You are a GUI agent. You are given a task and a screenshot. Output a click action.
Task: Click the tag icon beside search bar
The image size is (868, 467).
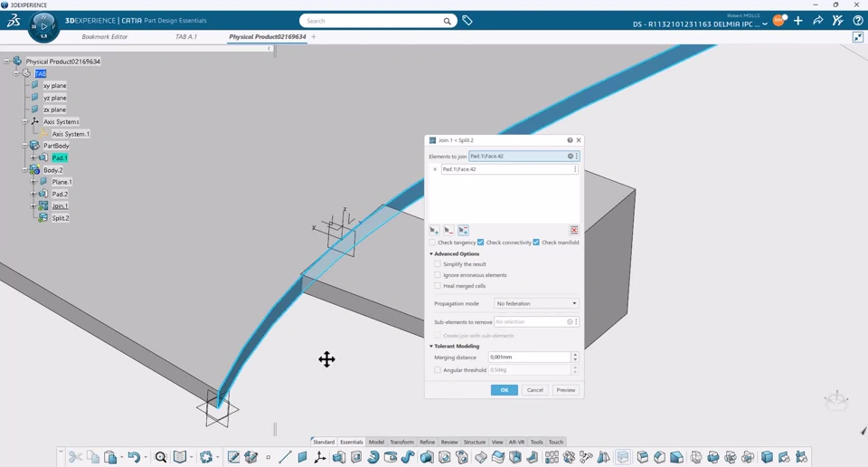[467, 21]
